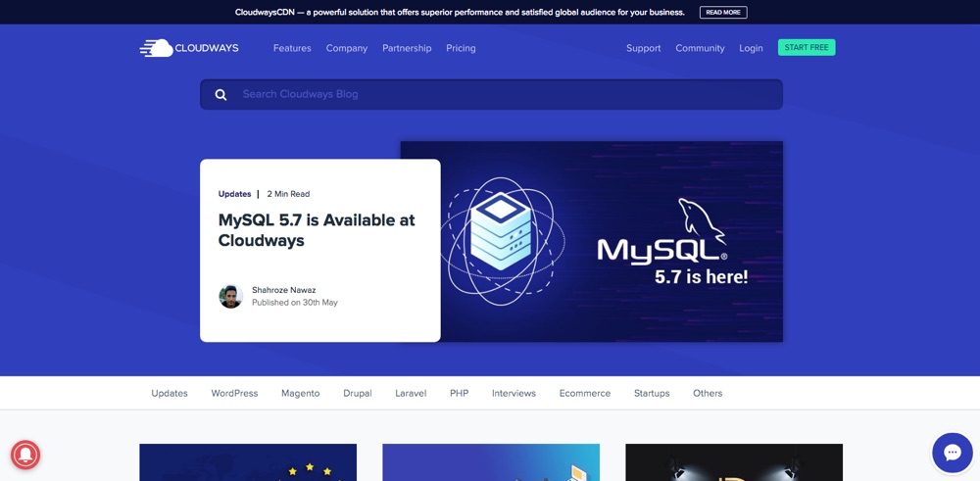This screenshot has height=481, width=980.
Task: Click the '2 Min Read' text
Action: click(288, 194)
